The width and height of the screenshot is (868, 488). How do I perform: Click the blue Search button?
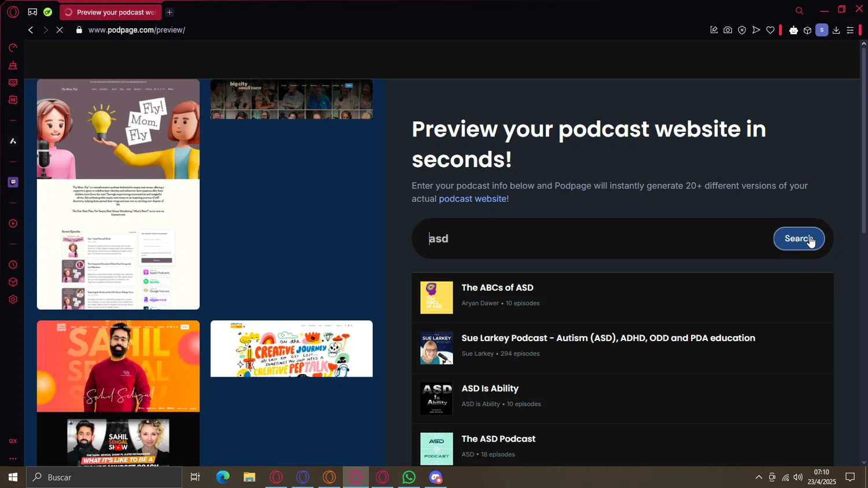pos(799,238)
